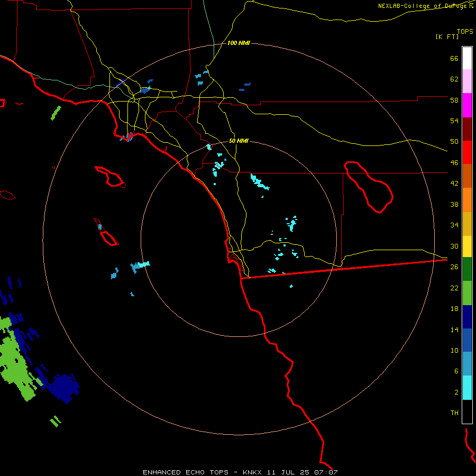Click the '66' legend value

tap(454, 59)
